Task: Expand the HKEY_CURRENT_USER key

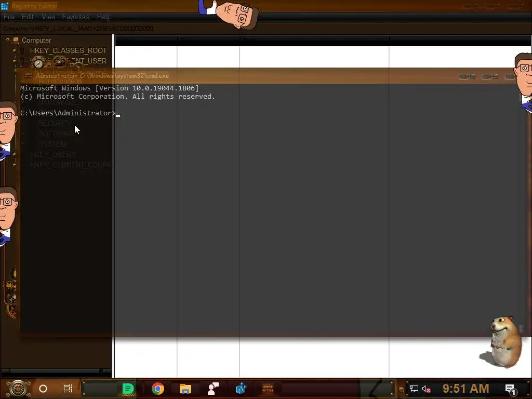Action: (x=14, y=61)
